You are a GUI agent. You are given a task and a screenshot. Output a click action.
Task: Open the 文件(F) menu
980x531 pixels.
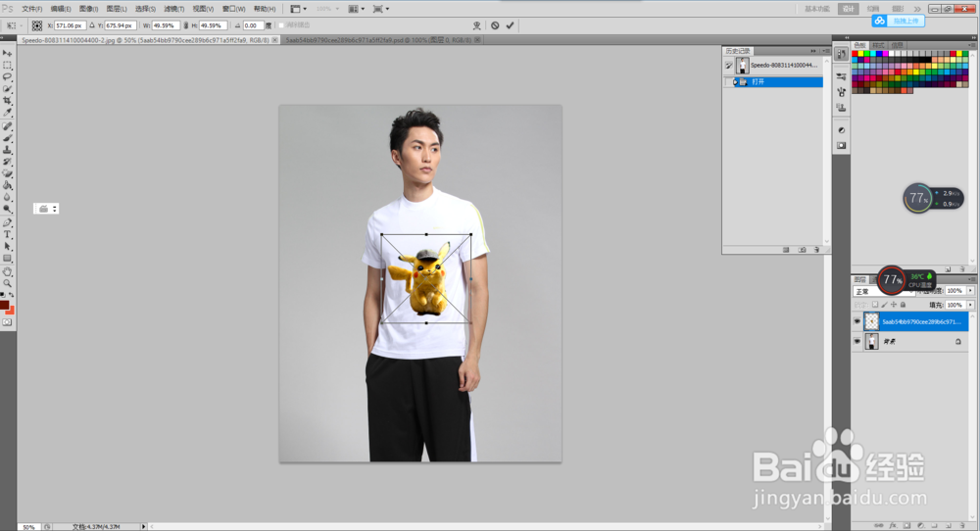pyautogui.click(x=32, y=9)
